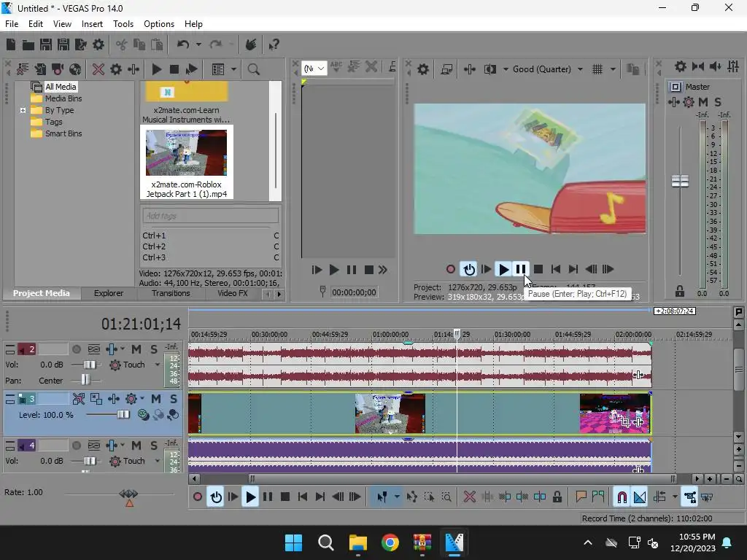Click the Undo arrow icon
Screen dimensions: 747x560
pyautogui.click(x=183, y=44)
